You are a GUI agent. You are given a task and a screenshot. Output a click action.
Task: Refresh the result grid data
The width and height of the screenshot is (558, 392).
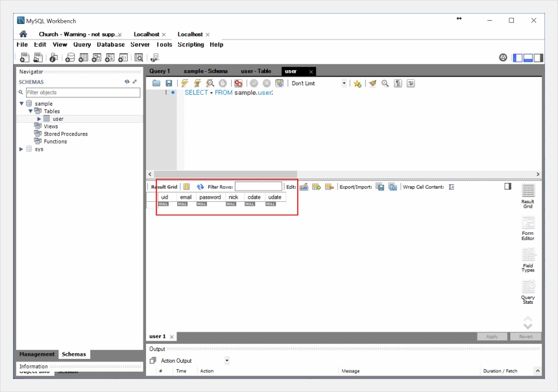(x=200, y=187)
